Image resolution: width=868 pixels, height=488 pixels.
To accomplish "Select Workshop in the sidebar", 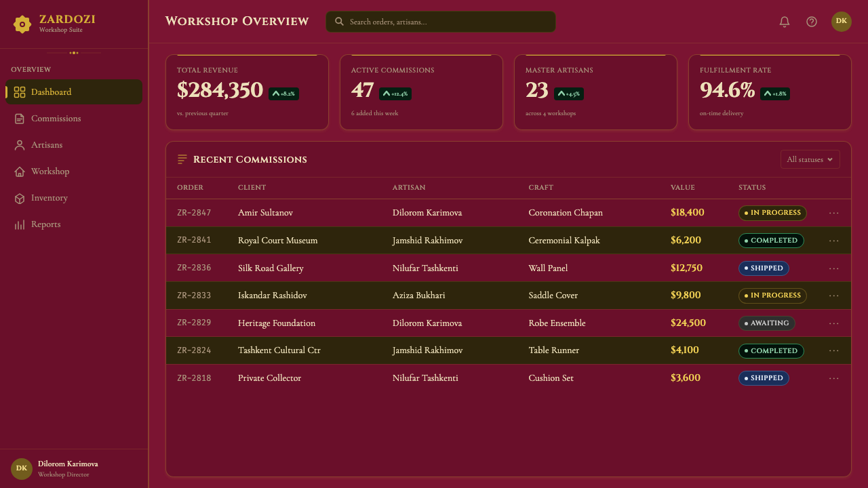I will click(74, 171).
